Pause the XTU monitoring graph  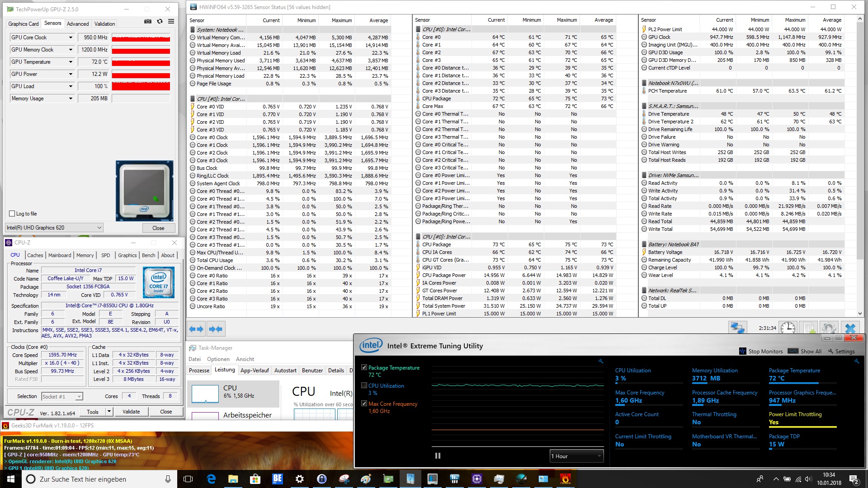tap(438, 455)
